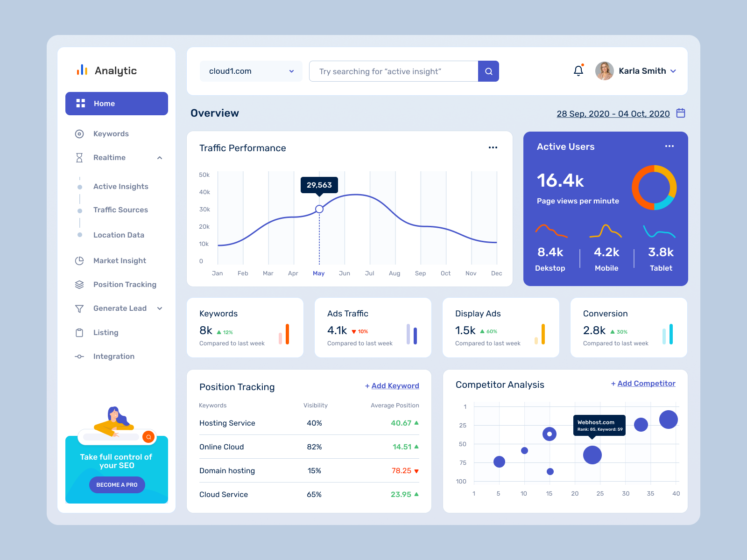
Task: Click the + Add Keyword link
Action: (392, 386)
